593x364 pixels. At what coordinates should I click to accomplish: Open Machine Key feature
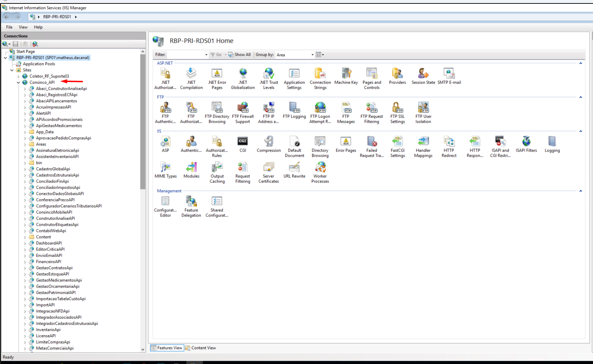(346, 76)
